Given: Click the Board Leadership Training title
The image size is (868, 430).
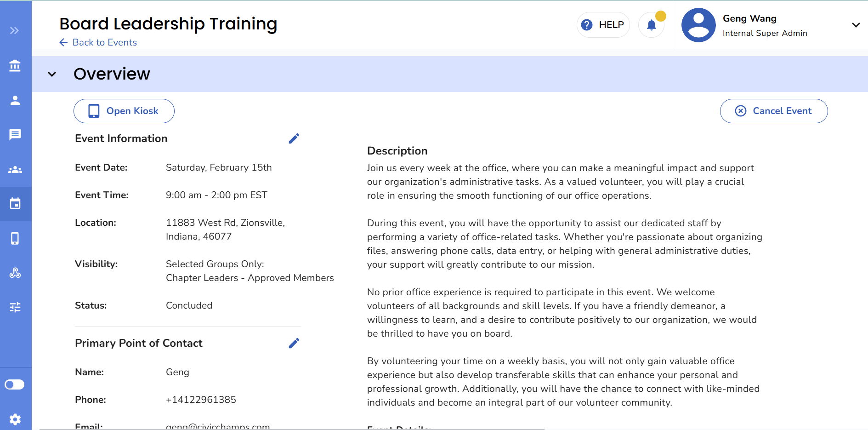Looking at the screenshot, I should pos(168,23).
